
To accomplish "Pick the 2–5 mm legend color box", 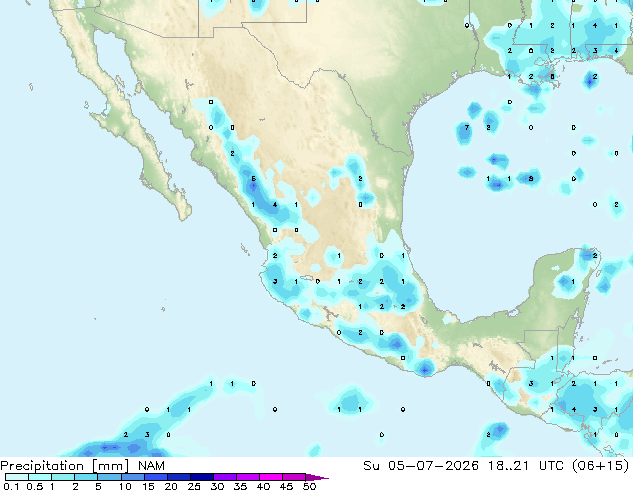I will click(x=86, y=477).
